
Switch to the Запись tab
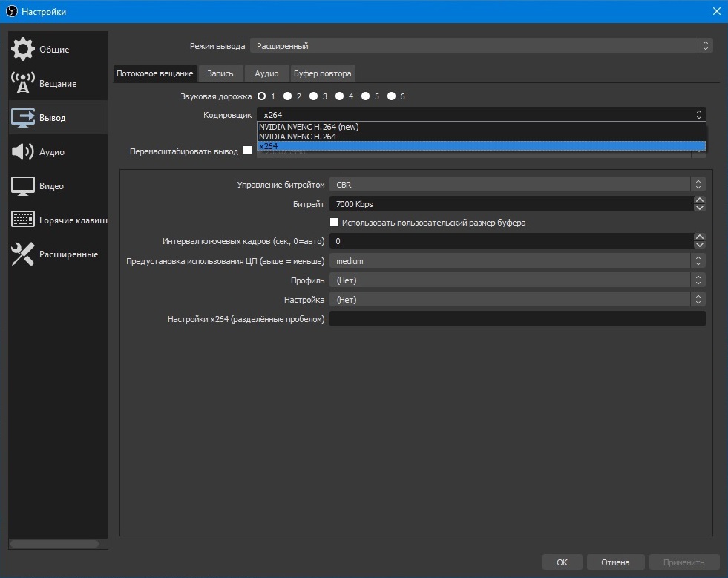220,73
